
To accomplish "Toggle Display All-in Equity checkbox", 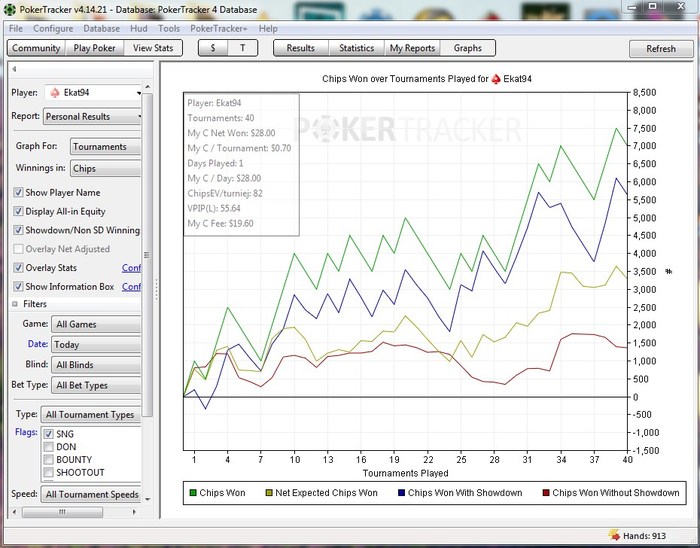I will click(18, 211).
